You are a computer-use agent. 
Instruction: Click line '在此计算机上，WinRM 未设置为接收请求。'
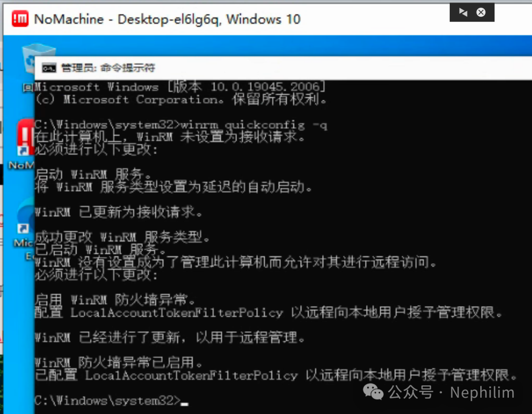[x=170, y=137]
